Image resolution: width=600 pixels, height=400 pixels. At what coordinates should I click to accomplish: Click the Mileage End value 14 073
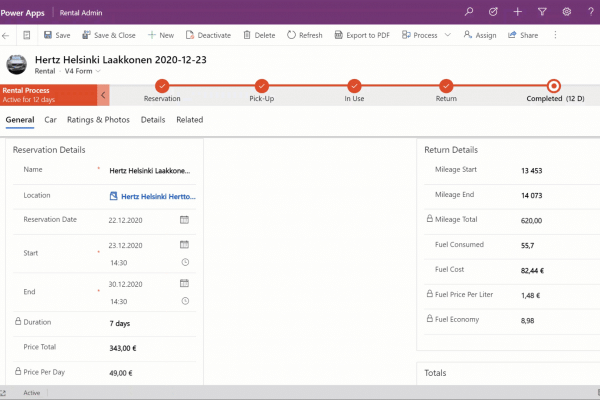point(532,196)
